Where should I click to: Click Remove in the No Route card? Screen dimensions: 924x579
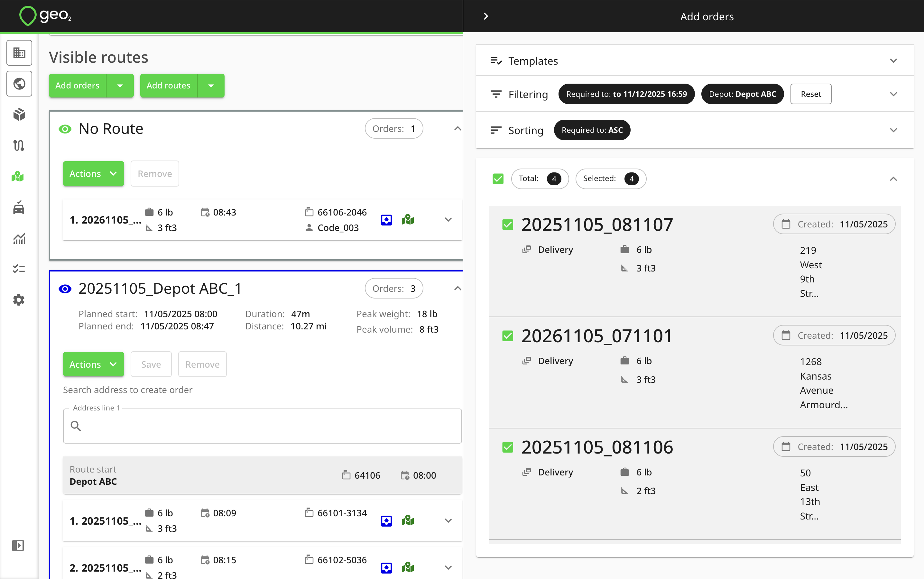[155, 174]
